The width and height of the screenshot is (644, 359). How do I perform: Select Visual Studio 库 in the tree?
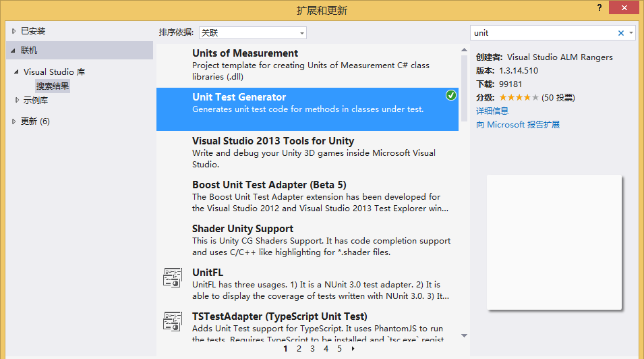click(54, 72)
